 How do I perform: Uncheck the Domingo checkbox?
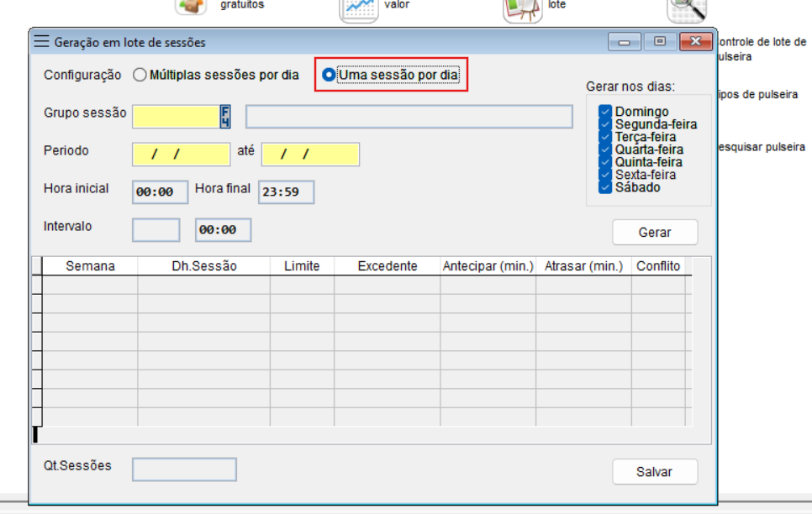(605, 112)
